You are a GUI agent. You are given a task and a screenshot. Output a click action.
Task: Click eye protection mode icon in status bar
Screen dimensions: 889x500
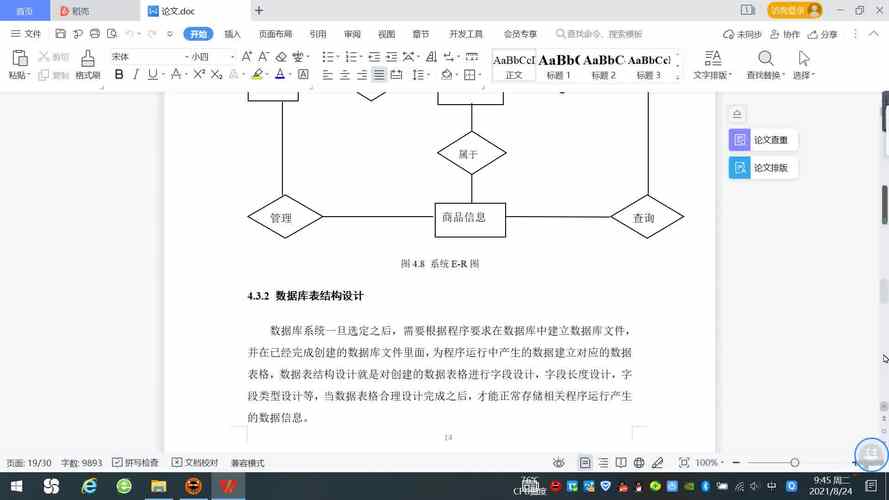pyautogui.click(x=558, y=463)
